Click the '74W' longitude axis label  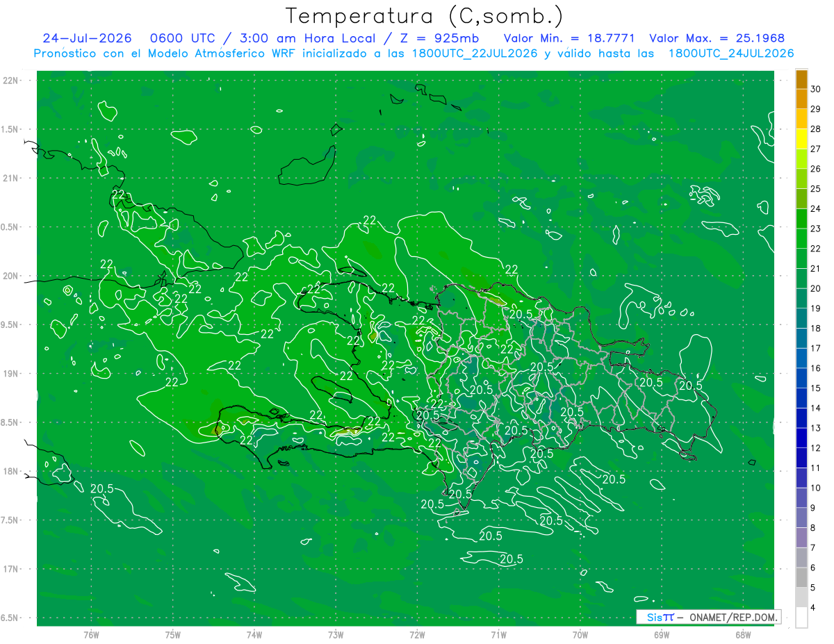254,634
